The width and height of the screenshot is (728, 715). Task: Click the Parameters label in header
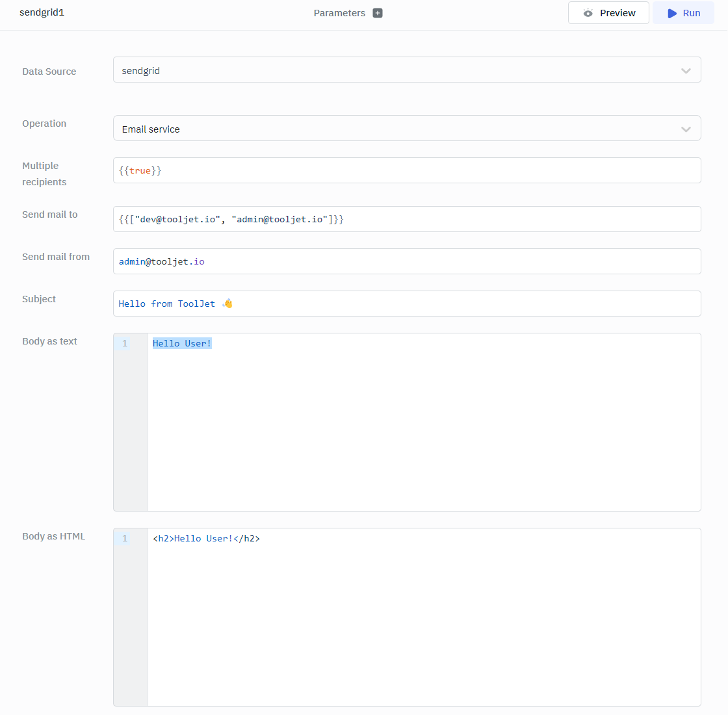pos(339,13)
